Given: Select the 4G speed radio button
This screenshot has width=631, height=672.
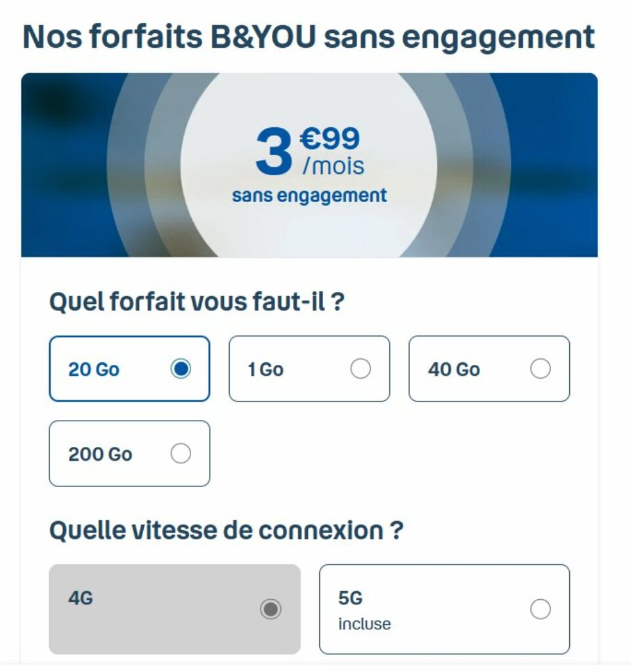Looking at the screenshot, I should (x=271, y=610).
